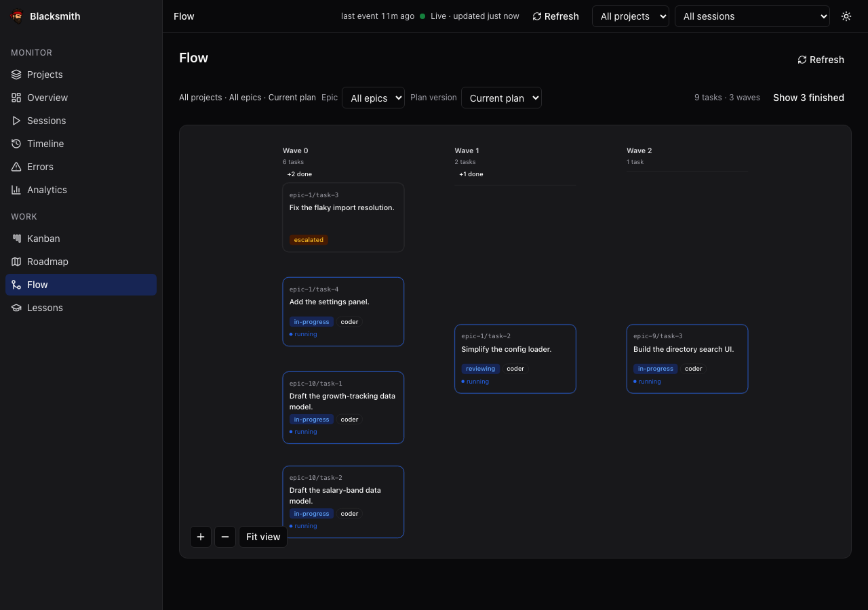Click the Lessons graduation cap icon
The width and height of the screenshot is (868, 610).
pos(16,308)
